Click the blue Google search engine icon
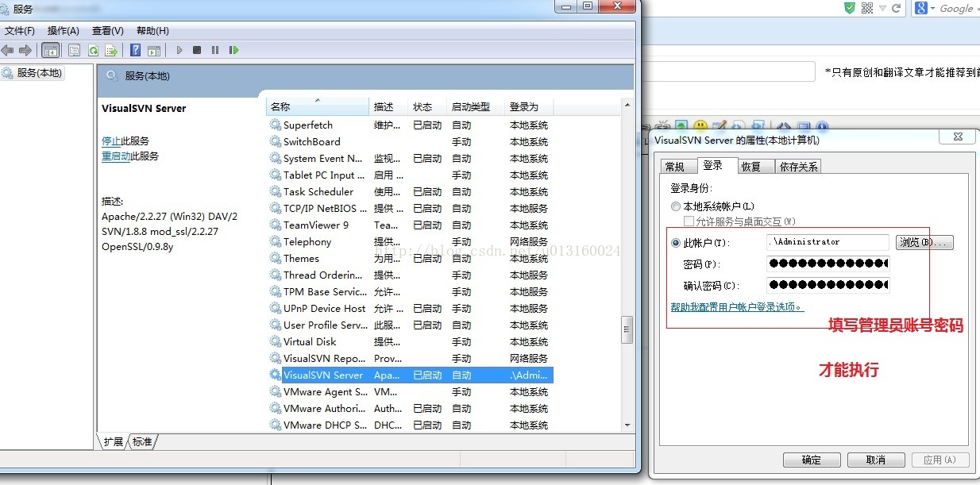This screenshot has height=485, width=980. 921,8
